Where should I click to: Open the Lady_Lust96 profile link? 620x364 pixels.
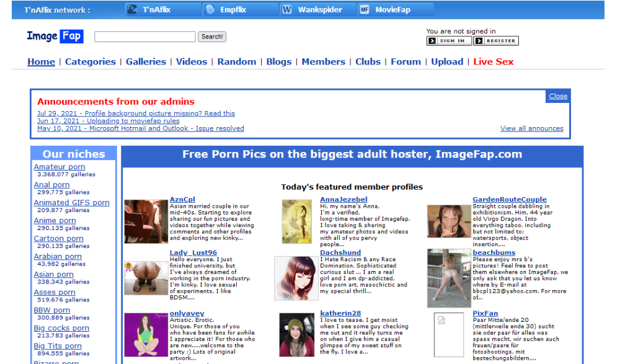pyautogui.click(x=193, y=252)
